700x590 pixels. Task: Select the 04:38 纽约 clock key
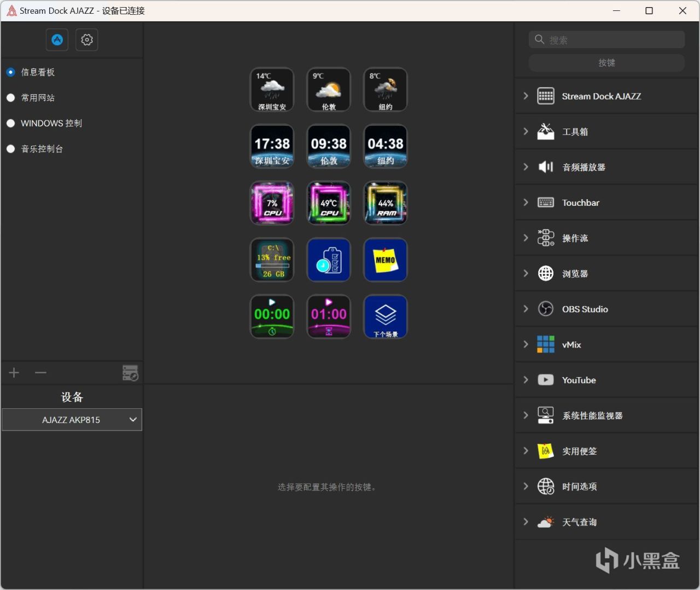coord(386,147)
